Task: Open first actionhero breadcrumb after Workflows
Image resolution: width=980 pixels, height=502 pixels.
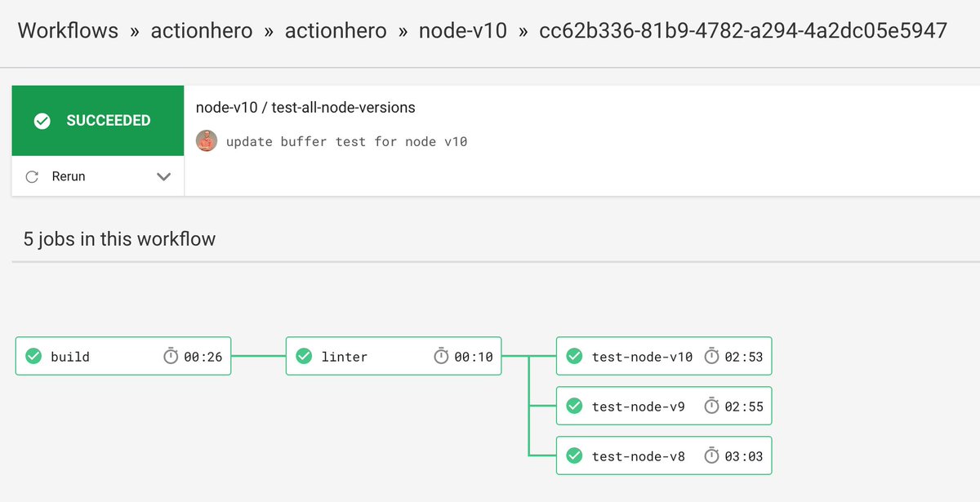Action: click(x=202, y=31)
